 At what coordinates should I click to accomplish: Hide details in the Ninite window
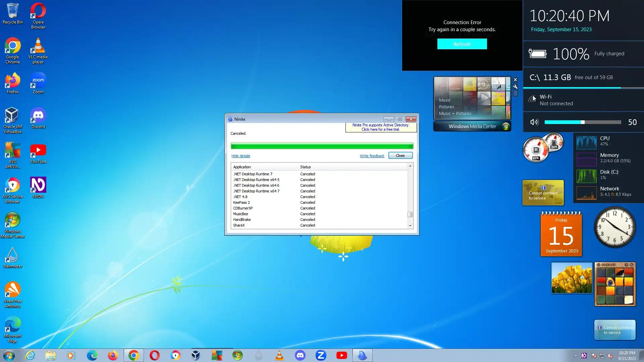[x=240, y=156]
